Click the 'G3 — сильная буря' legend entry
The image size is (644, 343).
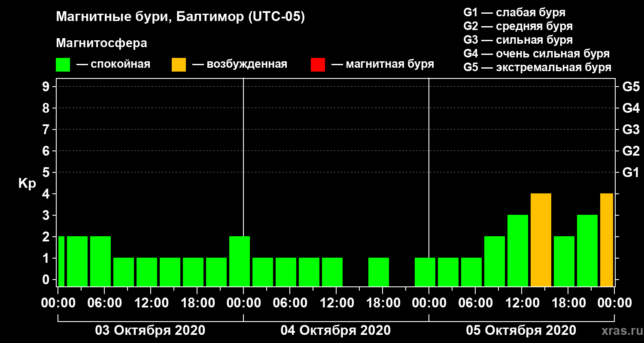[x=518, y=40]
